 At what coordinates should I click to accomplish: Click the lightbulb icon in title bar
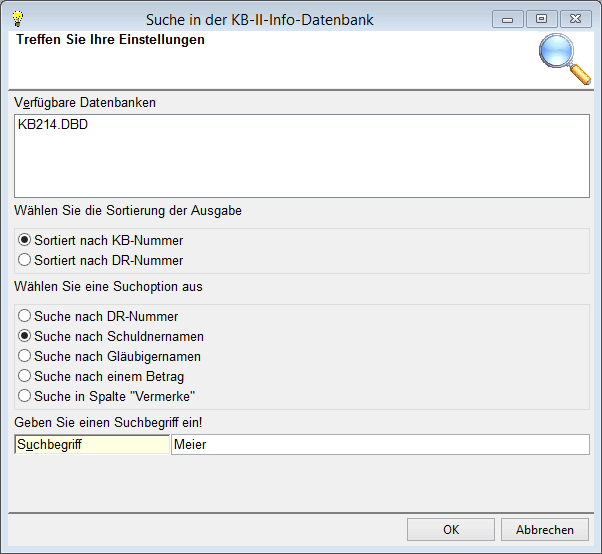pyautogui.click(x=17, y=18)
